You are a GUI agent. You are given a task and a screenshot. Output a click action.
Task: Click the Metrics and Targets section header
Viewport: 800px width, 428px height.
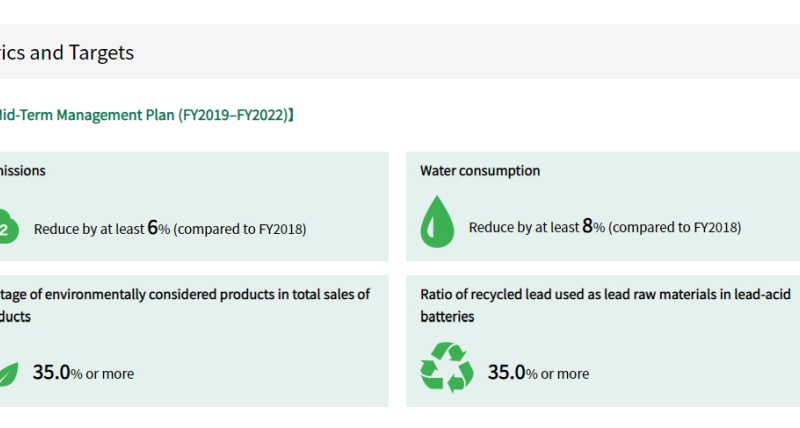tap(67, 53)
